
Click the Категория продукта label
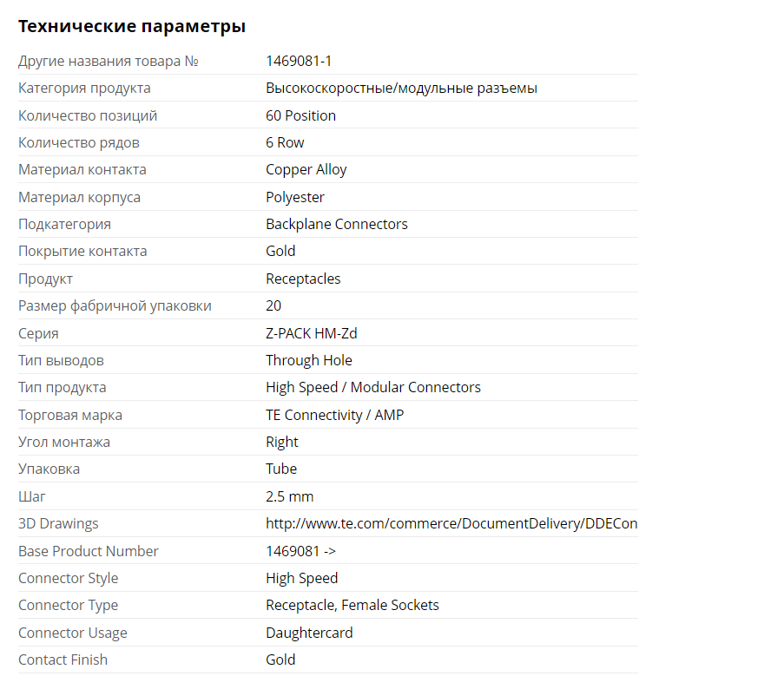(x=84, y=88)
